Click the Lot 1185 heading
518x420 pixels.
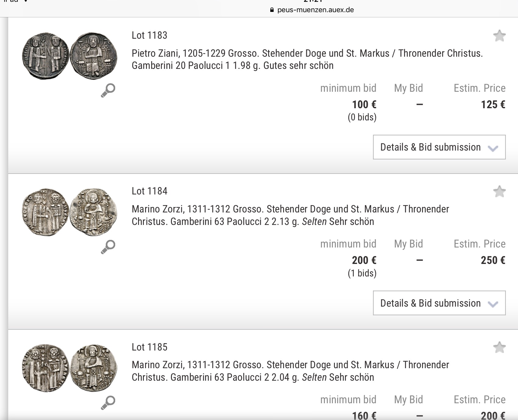click(x=149, y=347)
